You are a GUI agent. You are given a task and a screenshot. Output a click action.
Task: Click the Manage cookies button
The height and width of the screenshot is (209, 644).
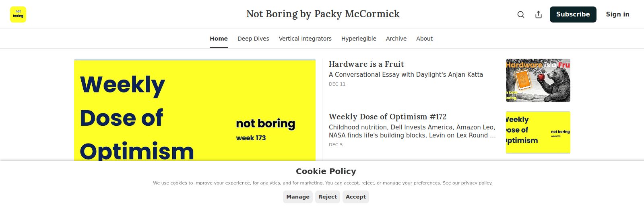click(x=298, y=197)
